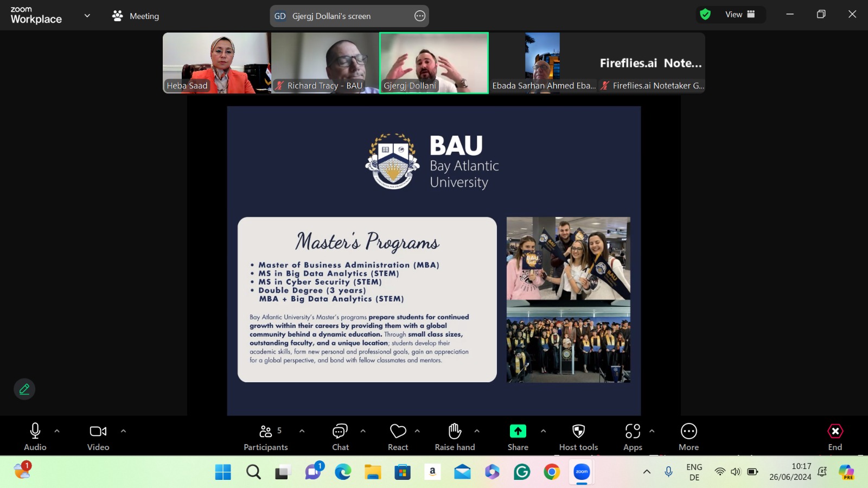The width and height of the screenshot is (868, 488).
Task: Open screen share options ellipsis icon
Action: (x=420, y=16)
